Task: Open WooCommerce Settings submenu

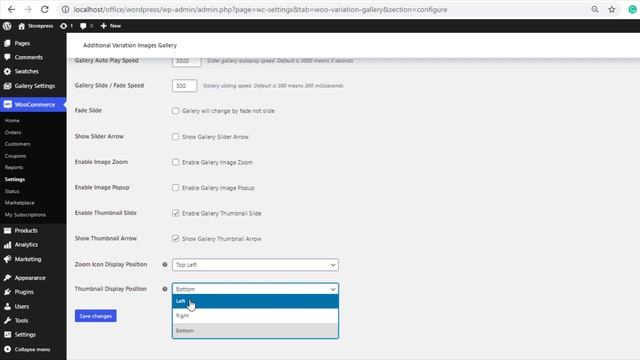Action: click(x=15, y=179)
